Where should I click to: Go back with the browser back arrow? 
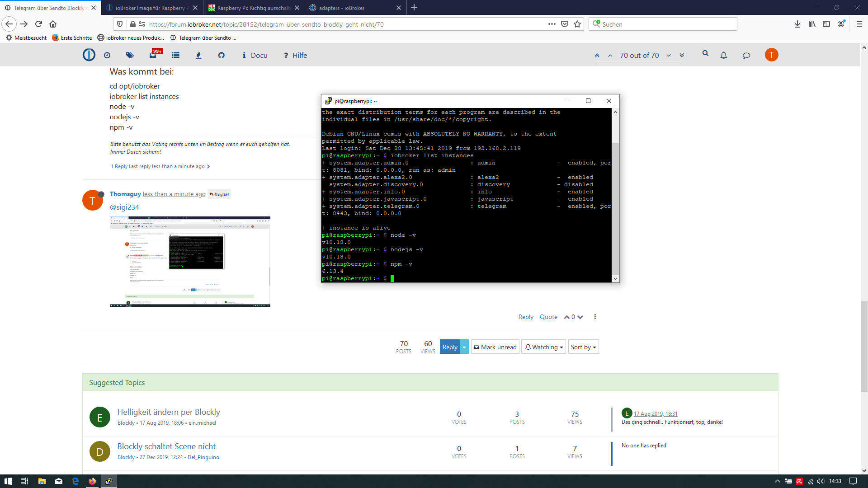(9, 24)
